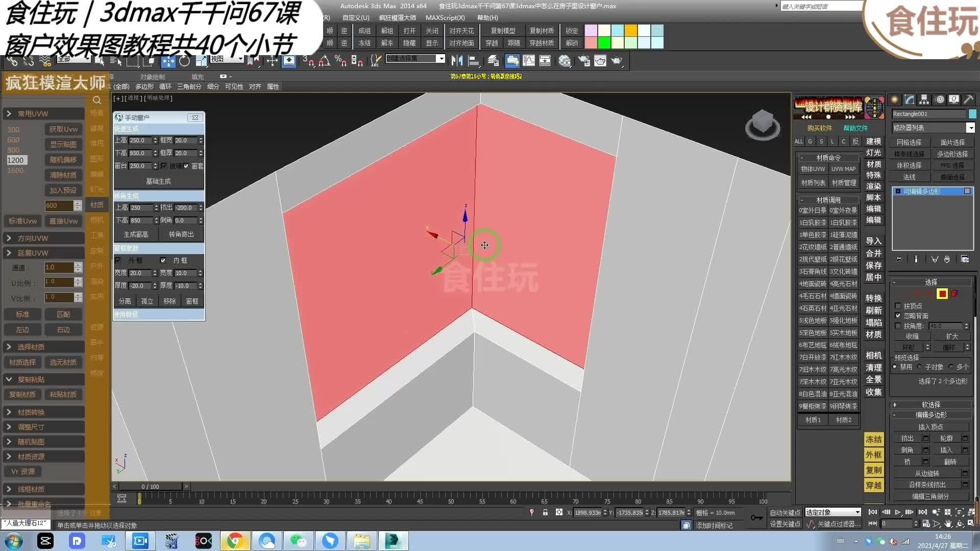The image size is (980, 551).
Task: Click Play Animation button
Action: click(897, 512)
